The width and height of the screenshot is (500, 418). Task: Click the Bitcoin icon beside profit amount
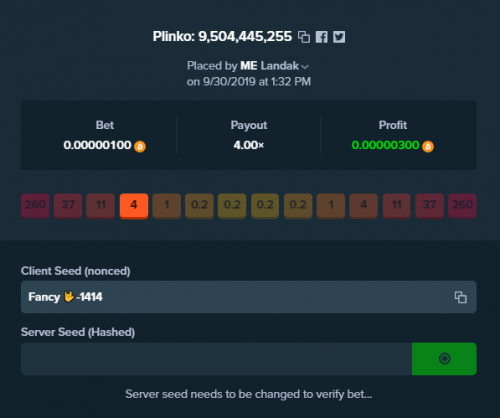[428, 146]
